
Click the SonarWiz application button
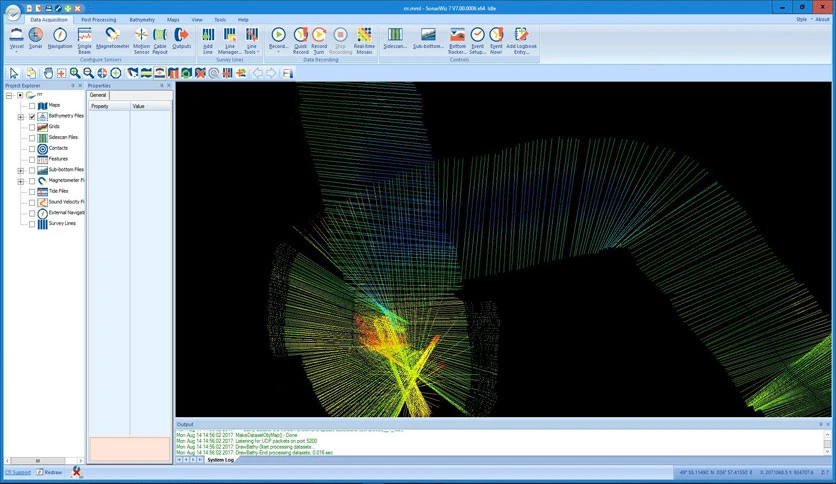point(13,12)
